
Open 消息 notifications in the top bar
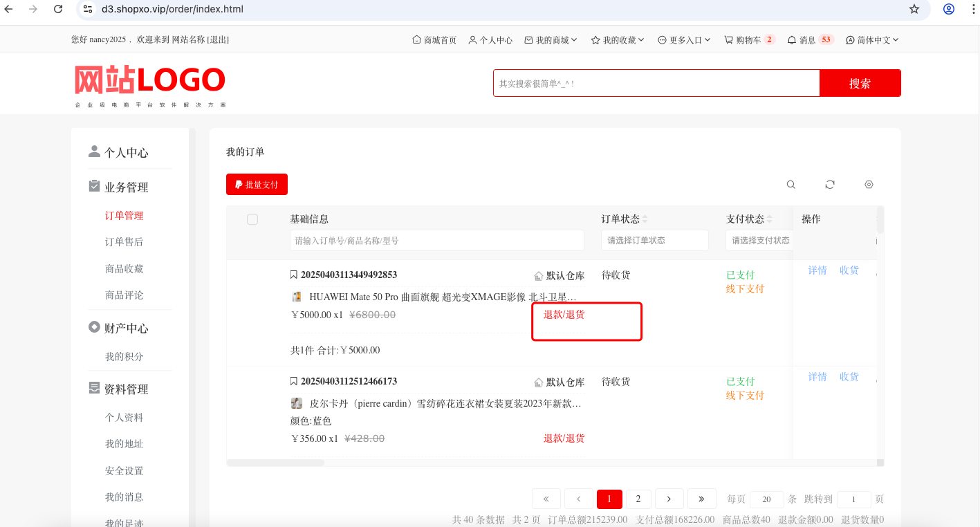pyautogui.click(x=811, y=40)
